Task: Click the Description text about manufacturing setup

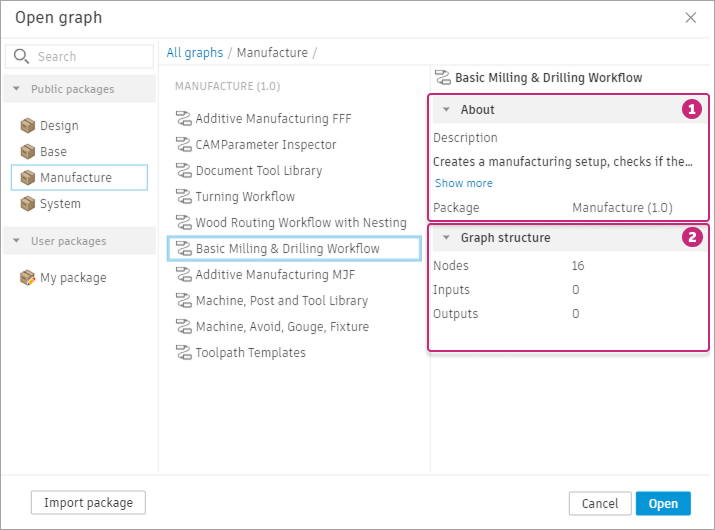Action: [x=563, y=162]
